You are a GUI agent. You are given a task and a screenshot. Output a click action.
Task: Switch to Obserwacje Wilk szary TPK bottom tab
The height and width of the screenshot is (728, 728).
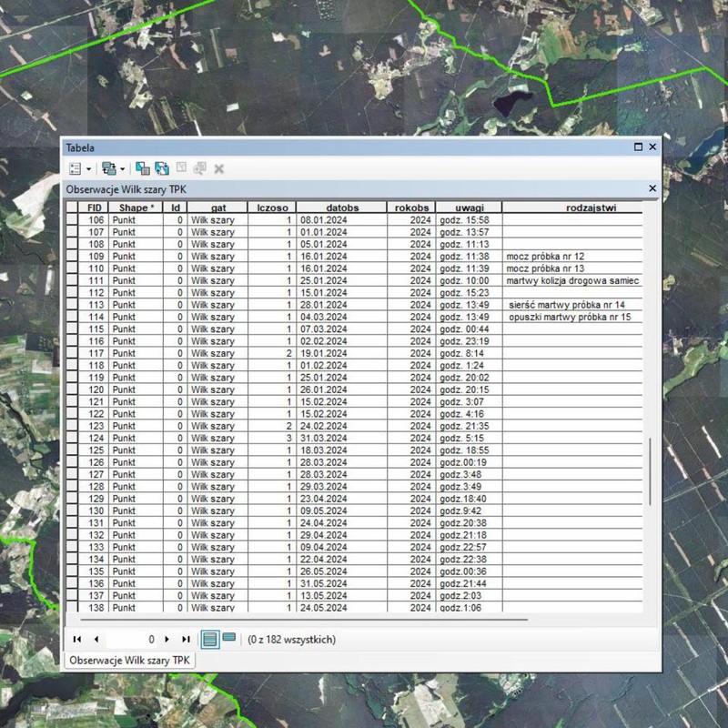pos(130,660)
